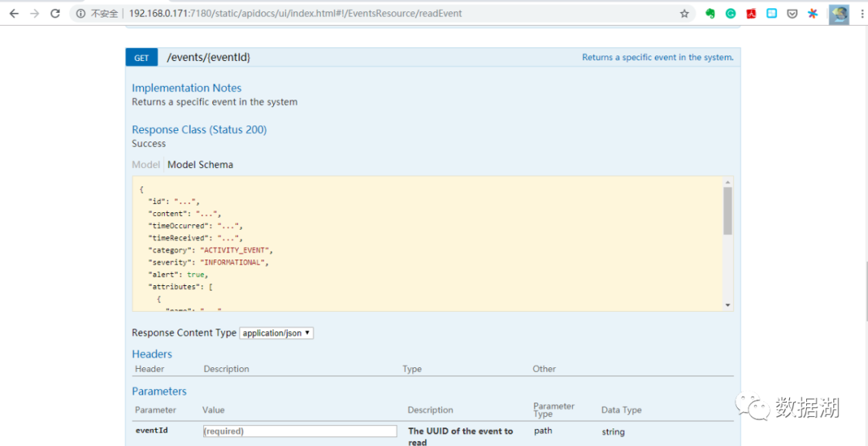Click the /events/{eventId} endpoint path
The height and width of the screenshot is (446, 868).
208,58
